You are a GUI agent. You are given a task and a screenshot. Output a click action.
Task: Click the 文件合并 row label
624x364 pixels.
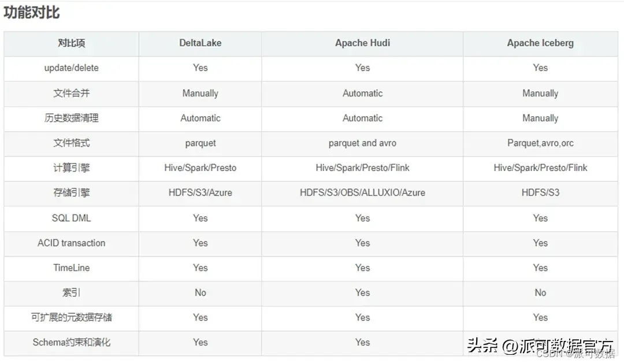72,93
